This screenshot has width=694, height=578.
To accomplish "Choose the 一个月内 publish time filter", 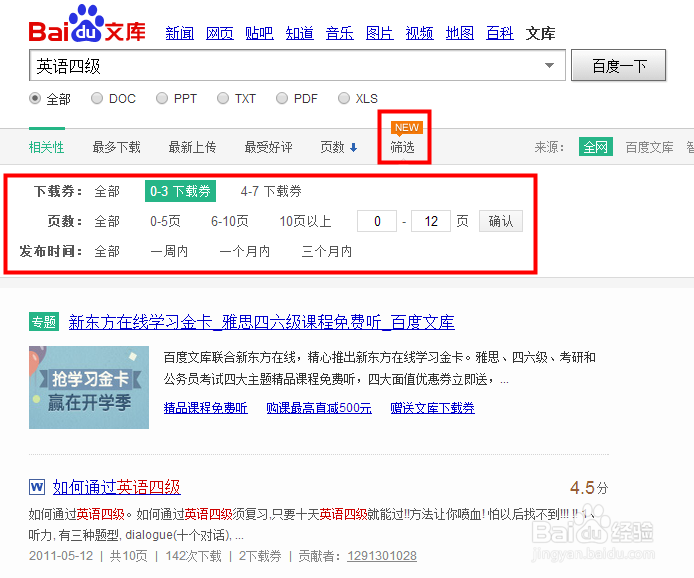I will (x=244, y=251).
